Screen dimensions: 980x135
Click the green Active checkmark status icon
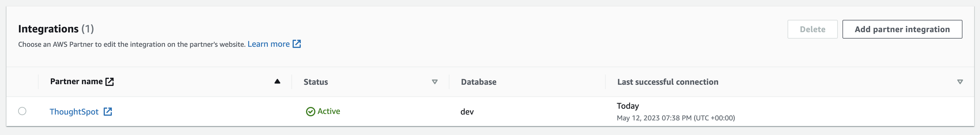coord(310,111)
